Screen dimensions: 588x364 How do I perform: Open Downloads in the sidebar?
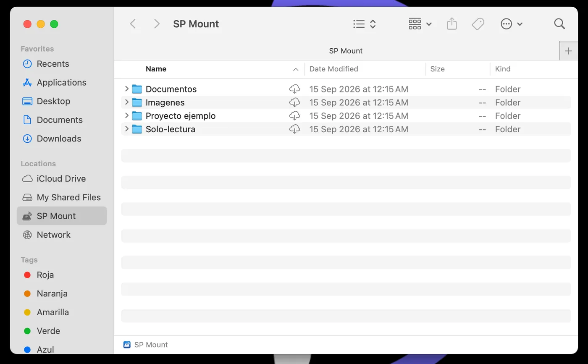click(x=62, y=139)
